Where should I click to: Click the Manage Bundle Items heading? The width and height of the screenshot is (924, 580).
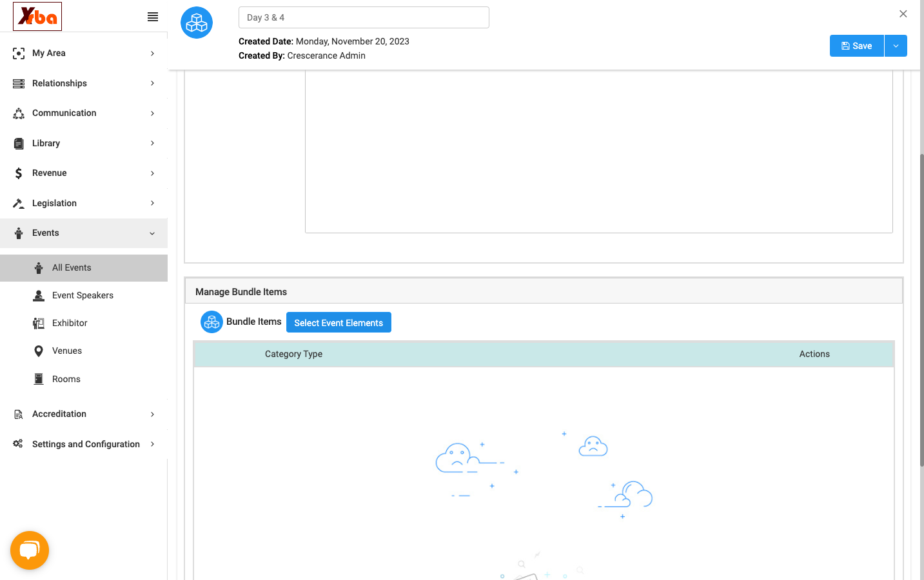click(241, 292)
